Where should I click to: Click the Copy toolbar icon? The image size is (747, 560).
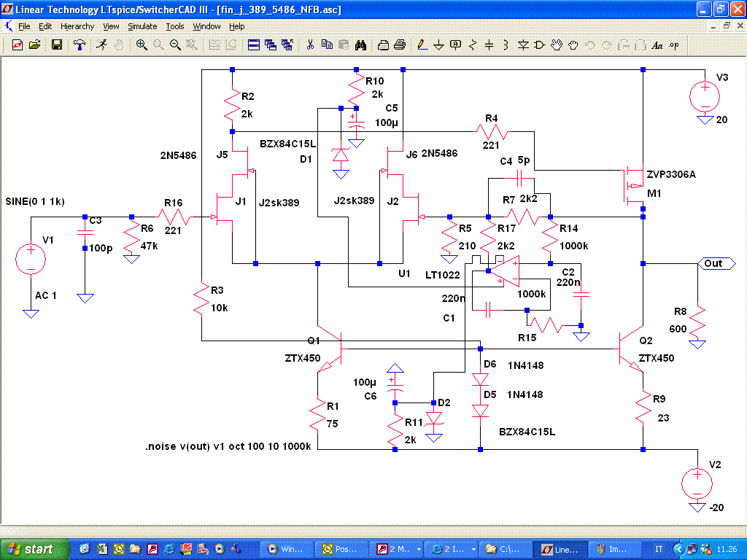[327, 44]
